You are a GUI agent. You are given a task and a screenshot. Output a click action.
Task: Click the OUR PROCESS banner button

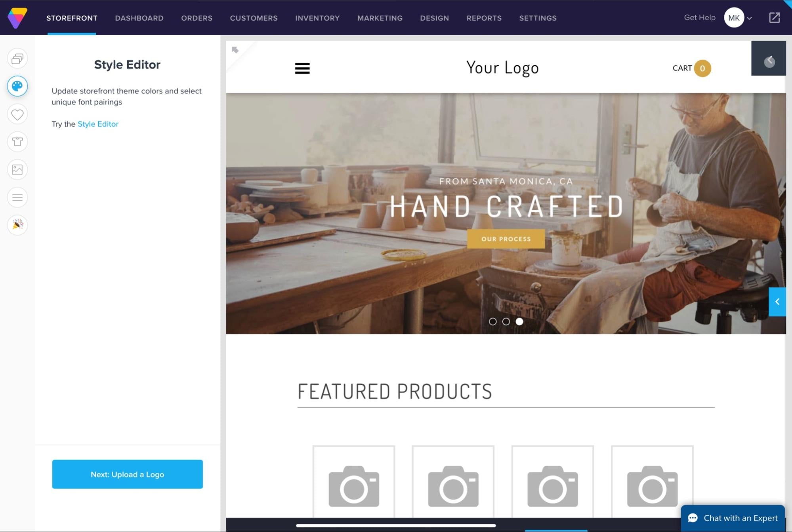point(506,239)
